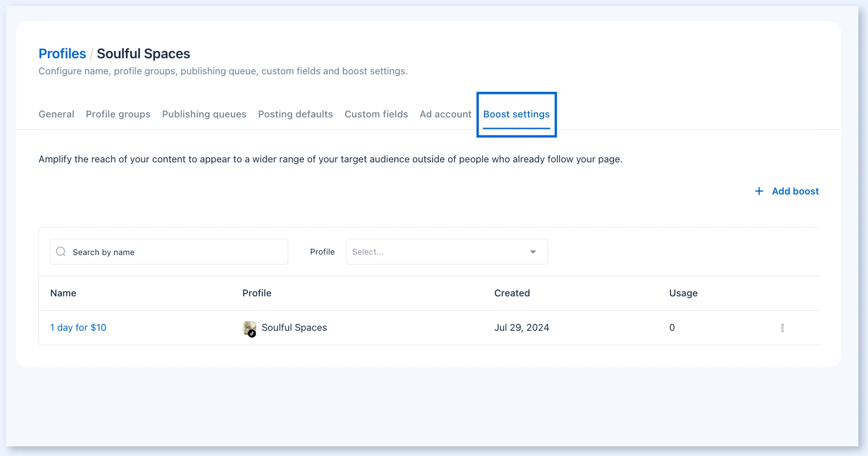Focus the Search by name field

coord(169,251)
